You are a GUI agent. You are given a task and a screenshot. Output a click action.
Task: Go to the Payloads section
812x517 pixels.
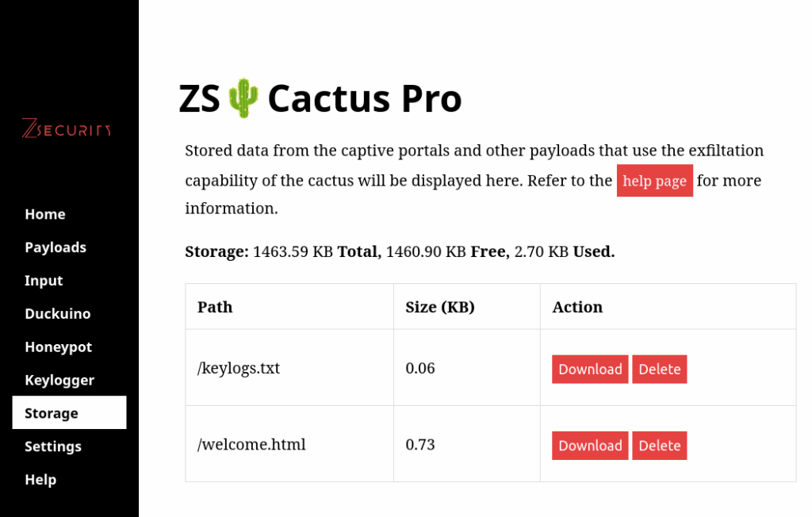[x=56, y=247]
